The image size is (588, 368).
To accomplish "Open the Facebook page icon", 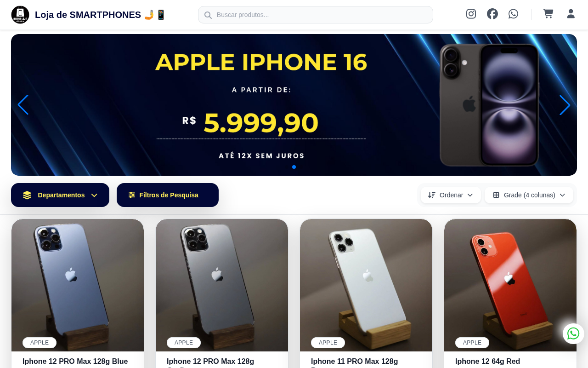I will tap(492, 14).
